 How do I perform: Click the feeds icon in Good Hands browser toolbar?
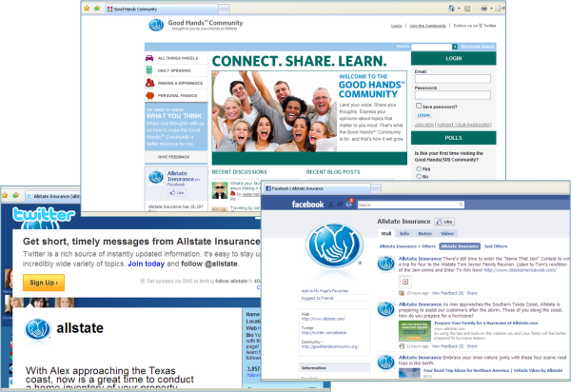(x=467, y=9)
